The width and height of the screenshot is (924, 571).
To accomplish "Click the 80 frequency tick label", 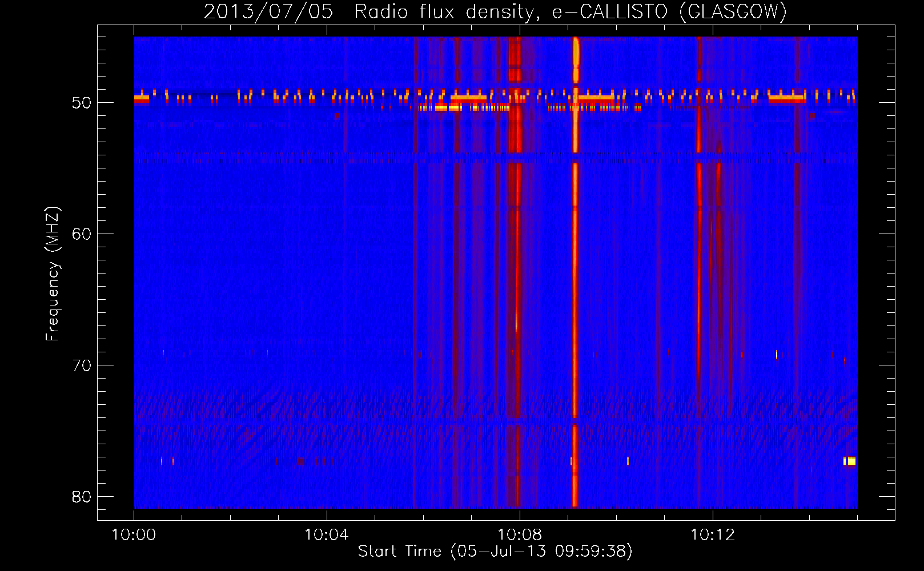I will tap(82, 497).
